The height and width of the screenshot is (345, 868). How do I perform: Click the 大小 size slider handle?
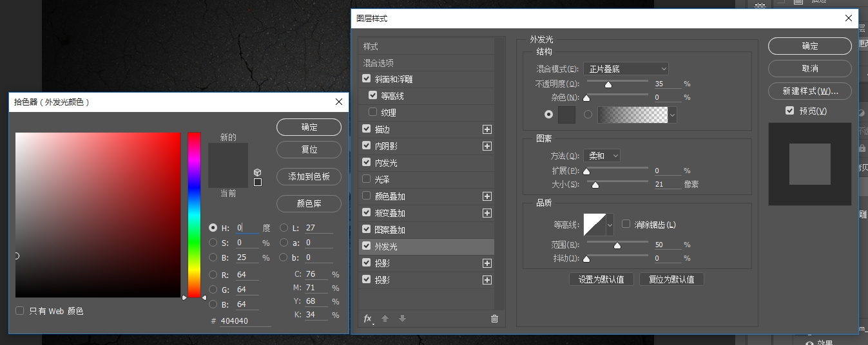point(595,185)
